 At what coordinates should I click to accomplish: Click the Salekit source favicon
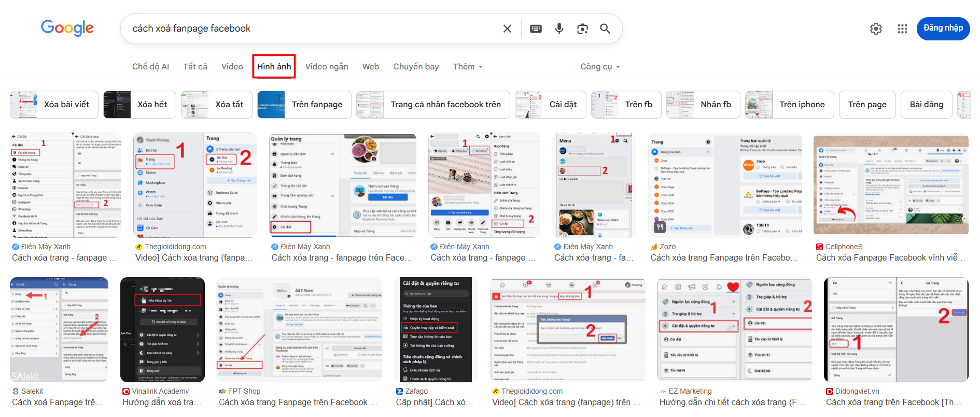coord(16,391)
